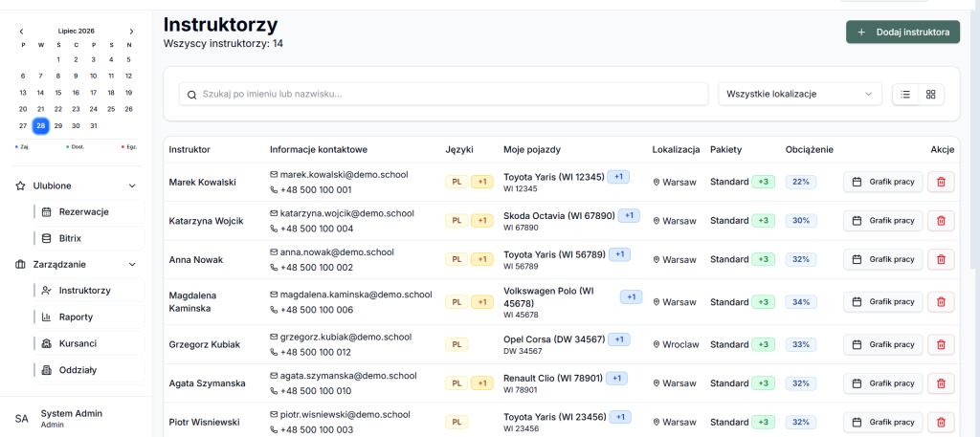
Task: Click phone icon for Katarzyna Wojcik
Action: point(274,229)
